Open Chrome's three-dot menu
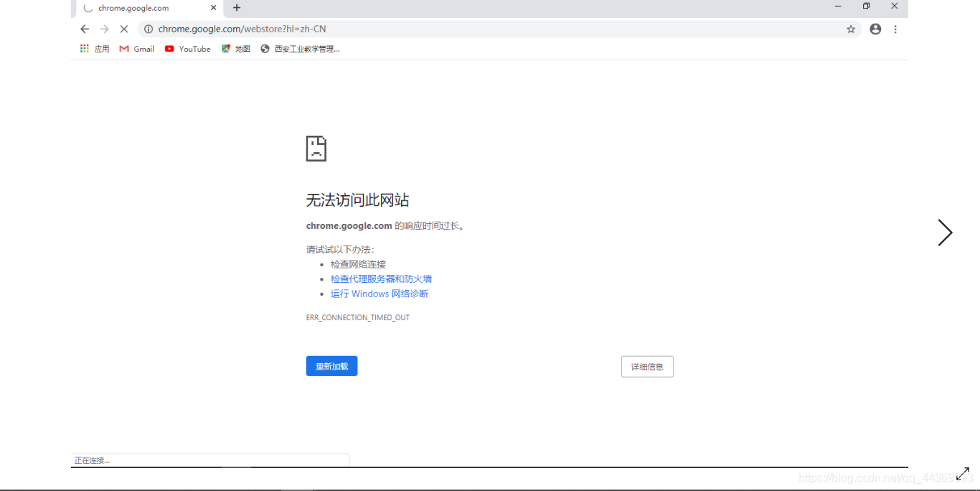The image size is (980, 491). (x=895, y=29)
